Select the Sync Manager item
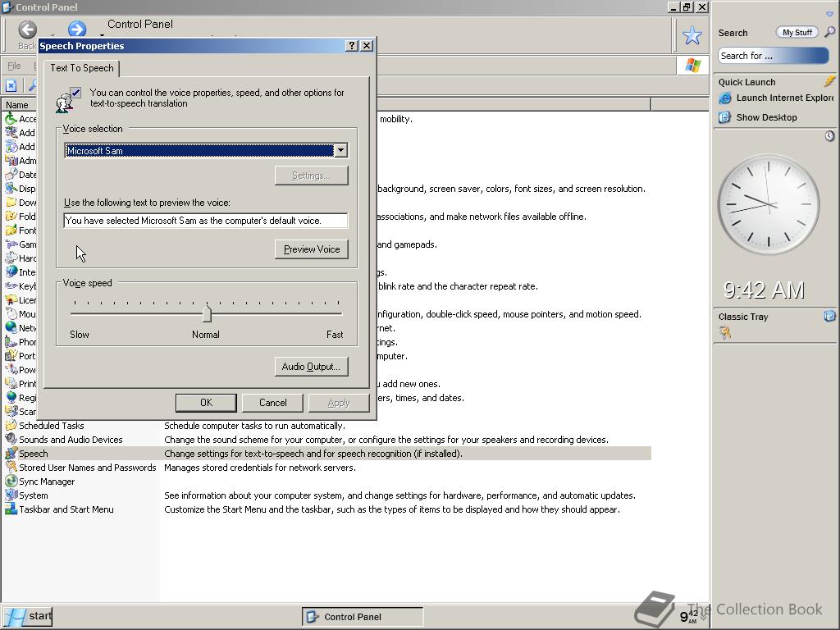 point(47,481)
